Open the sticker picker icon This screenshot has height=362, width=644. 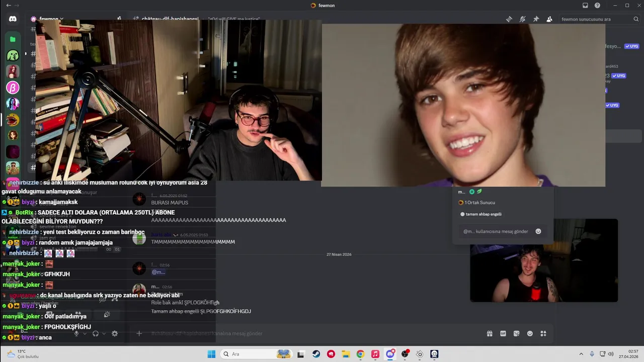(516, 333)
